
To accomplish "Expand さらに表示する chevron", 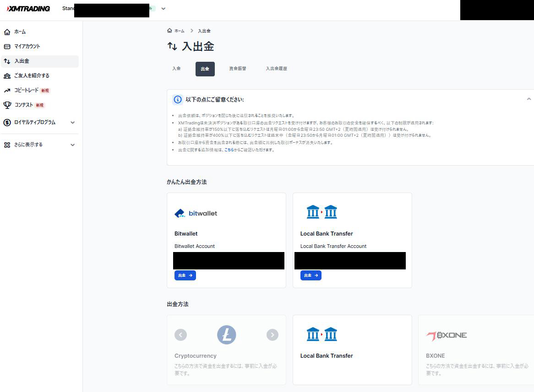I will pyautogui.click(x=72, y=145).
